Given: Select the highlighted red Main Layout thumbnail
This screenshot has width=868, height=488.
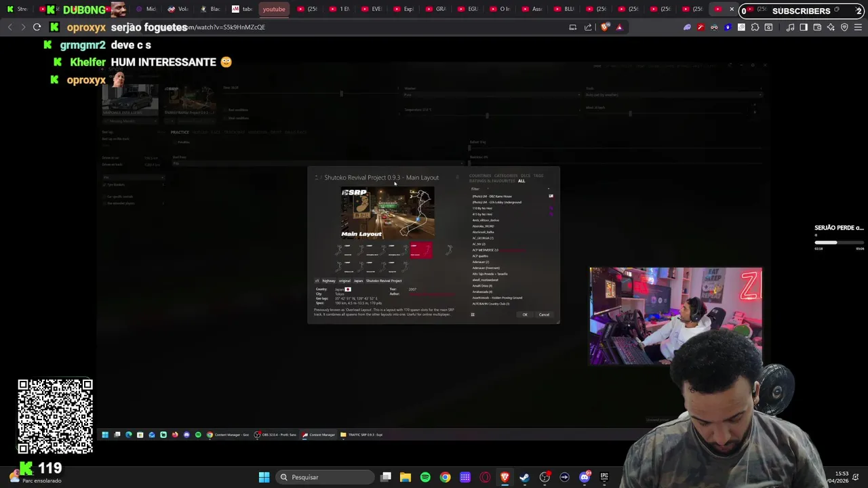Looking at the screenshot, I should pos(420,251).
